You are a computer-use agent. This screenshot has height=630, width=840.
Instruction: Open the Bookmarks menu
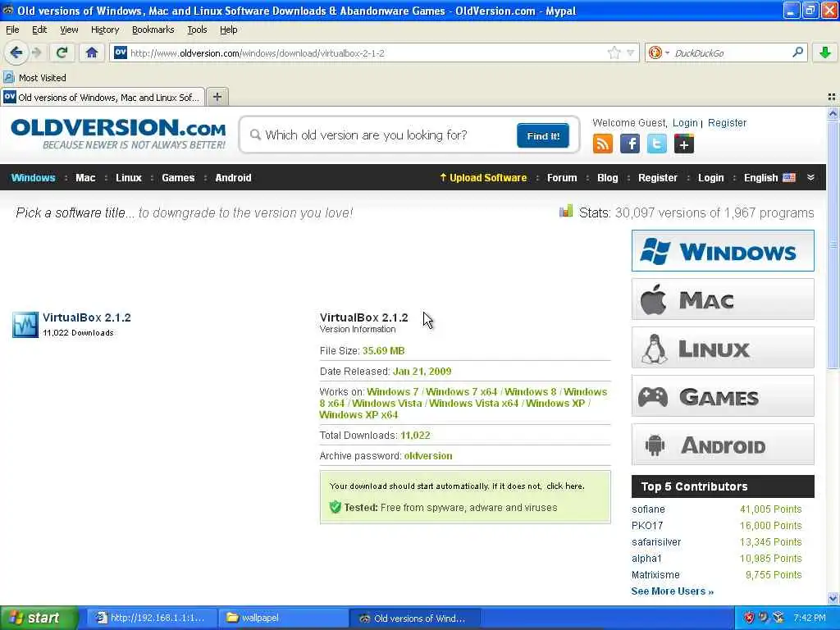(x=153, y=30)
